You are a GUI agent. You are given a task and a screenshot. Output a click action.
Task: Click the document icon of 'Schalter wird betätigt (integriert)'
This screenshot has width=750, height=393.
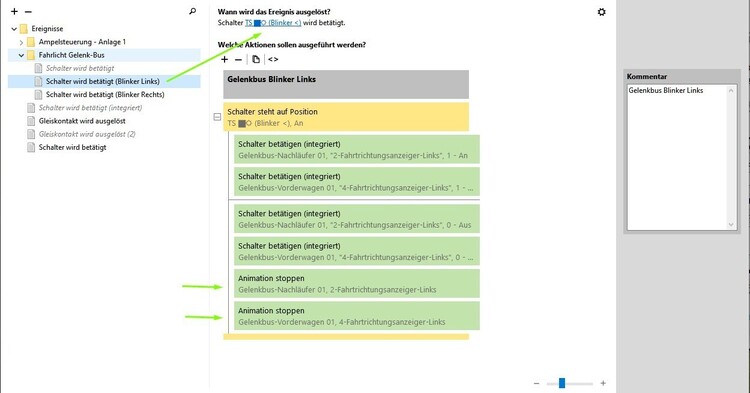click(31, 108)
